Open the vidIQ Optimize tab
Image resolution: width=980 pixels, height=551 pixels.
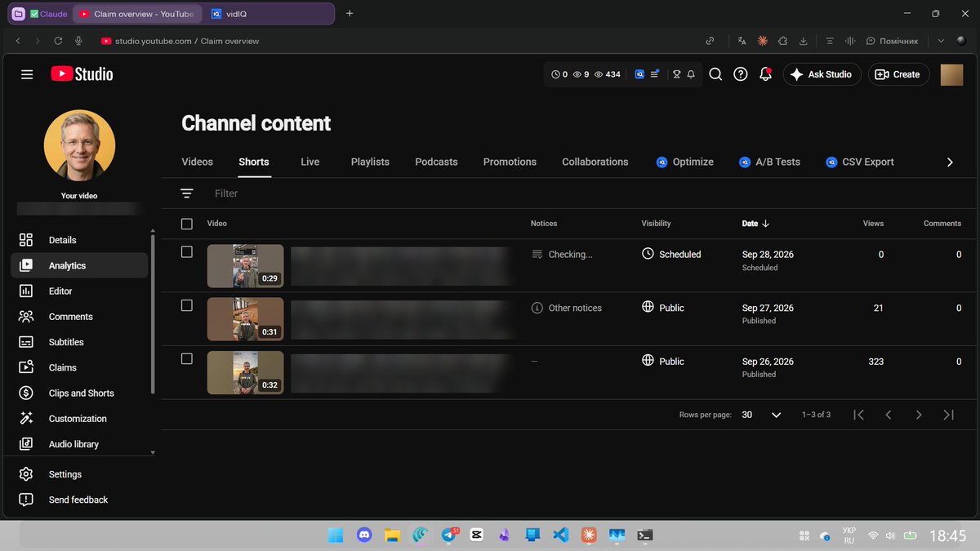click(685, 162)
